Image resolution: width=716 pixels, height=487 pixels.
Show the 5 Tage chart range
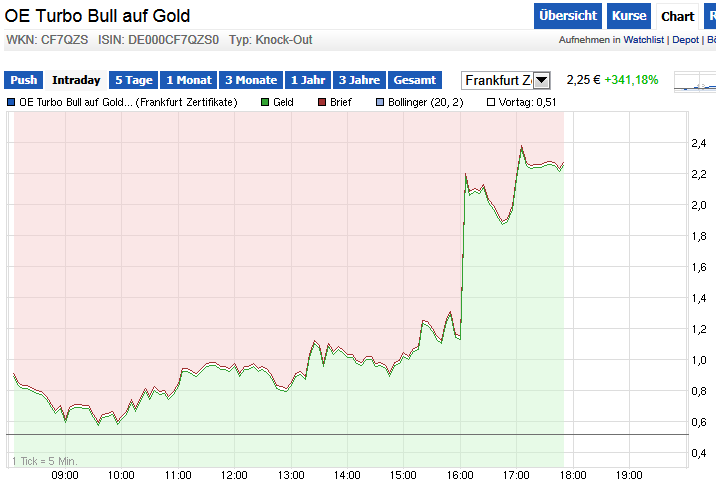[x=133, y=80]
